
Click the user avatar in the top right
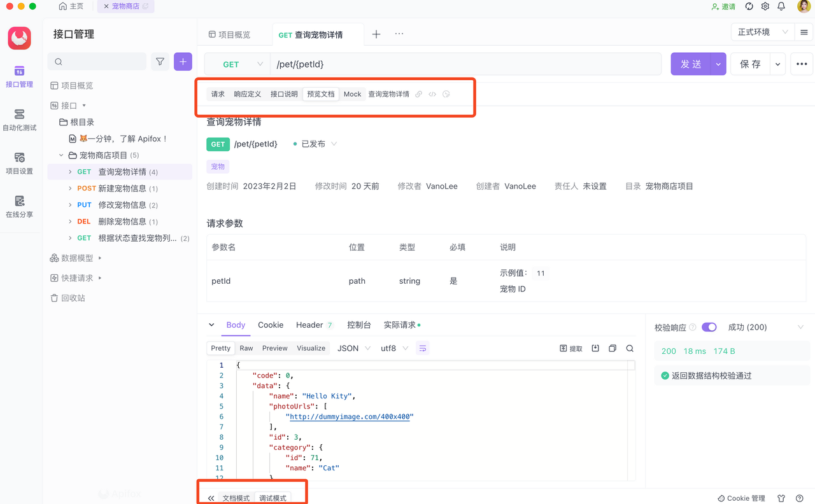tap(804, 6)
